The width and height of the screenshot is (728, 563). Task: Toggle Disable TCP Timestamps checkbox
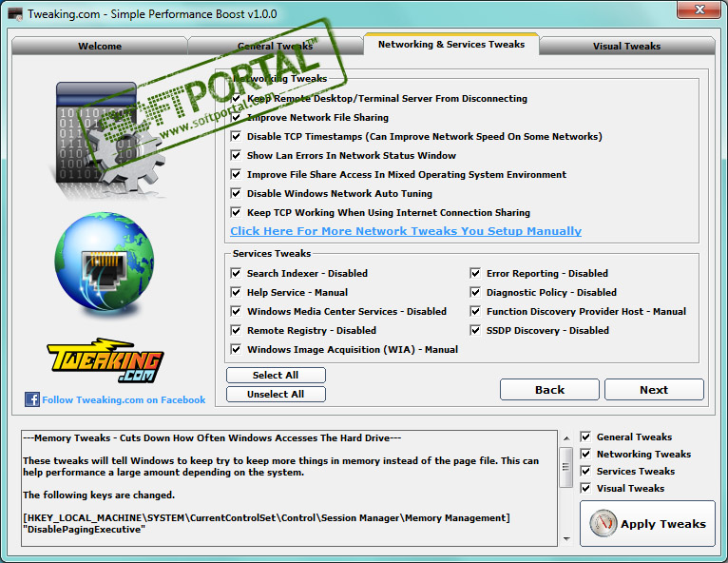[x=236, y=136]
